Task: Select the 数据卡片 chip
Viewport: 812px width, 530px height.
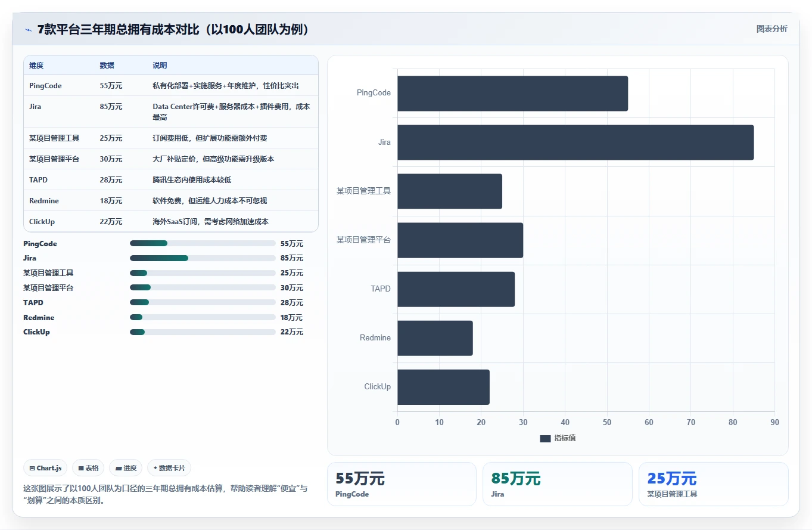Action: pyautogui.click(x=169, y=469)
